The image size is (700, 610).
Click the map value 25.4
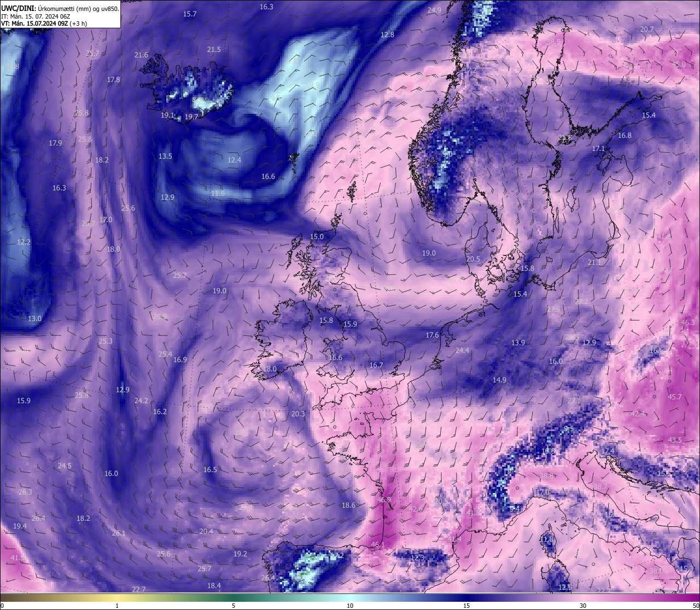(x=165, y=354)
